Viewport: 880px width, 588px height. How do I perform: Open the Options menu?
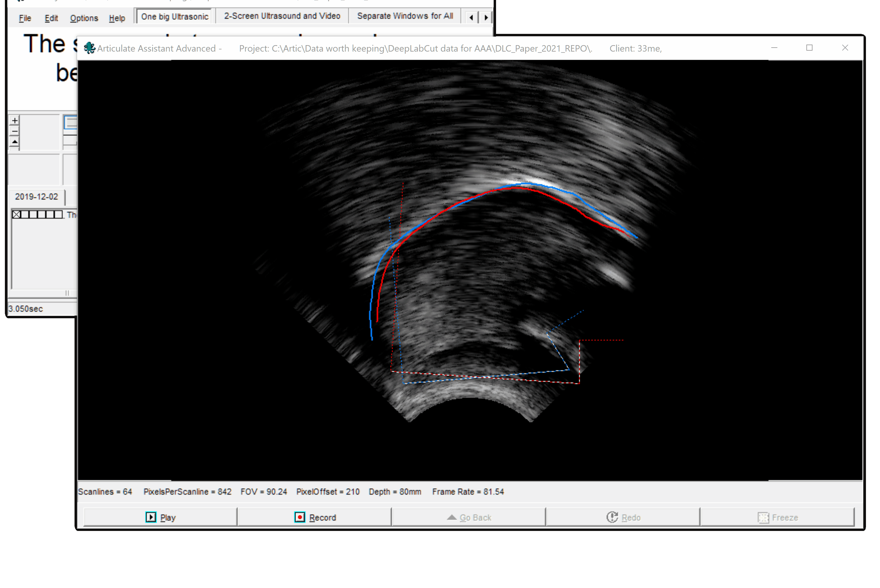(84, 18)
